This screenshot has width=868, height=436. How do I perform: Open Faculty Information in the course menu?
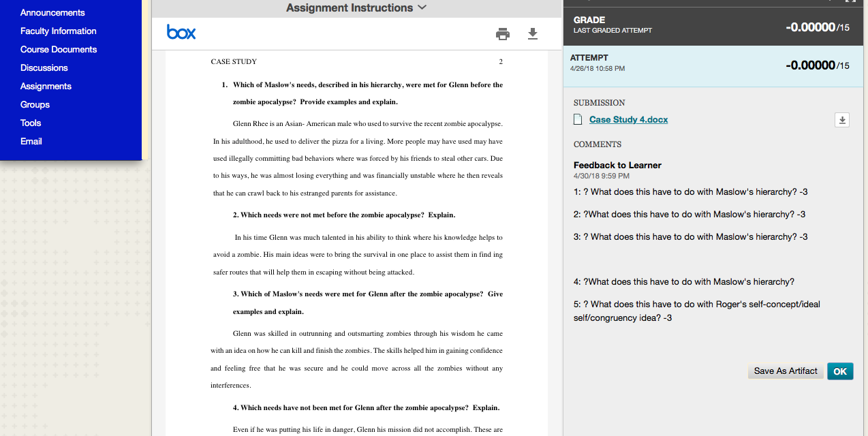58,31
